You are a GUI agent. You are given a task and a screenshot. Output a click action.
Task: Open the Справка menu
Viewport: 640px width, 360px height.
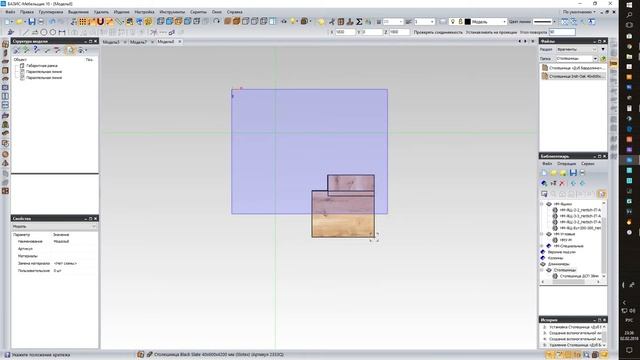tap(234, 12)
